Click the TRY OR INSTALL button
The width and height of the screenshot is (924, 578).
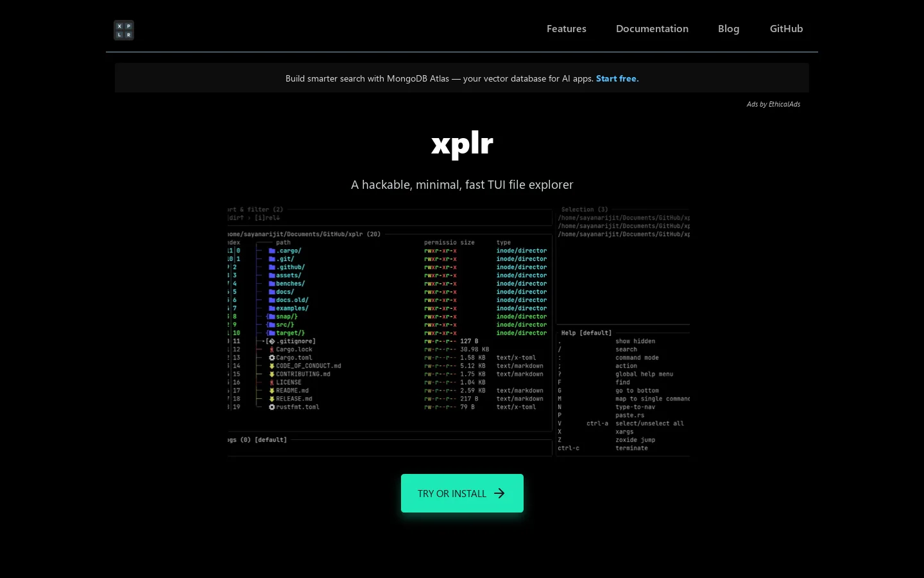point(462,493)
